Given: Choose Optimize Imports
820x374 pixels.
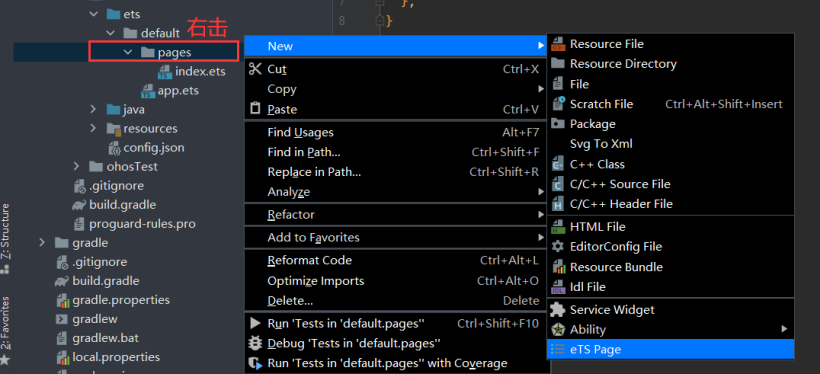Looking at the screenshot, I should click(x=396, y=281).
